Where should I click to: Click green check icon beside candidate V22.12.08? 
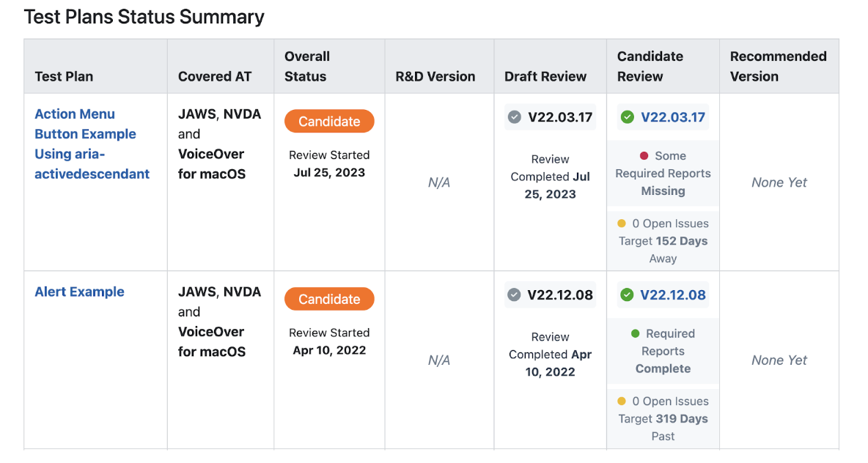[627, 295]
